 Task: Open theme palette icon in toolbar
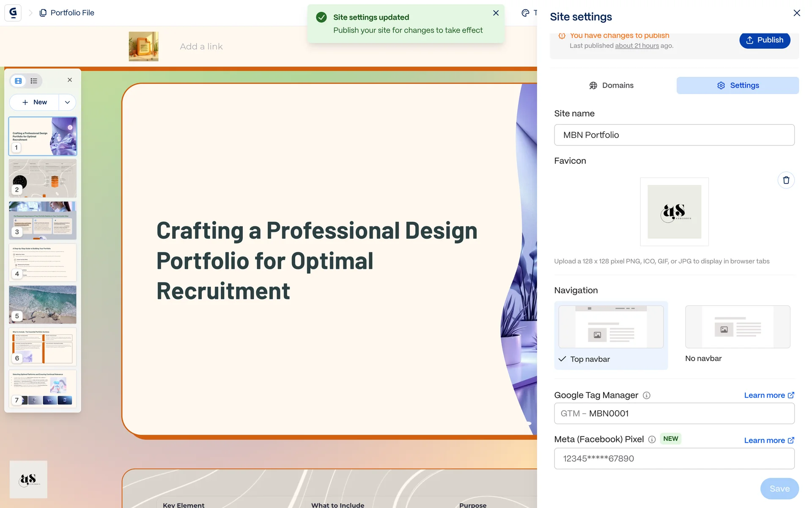(x=525, y=13)
